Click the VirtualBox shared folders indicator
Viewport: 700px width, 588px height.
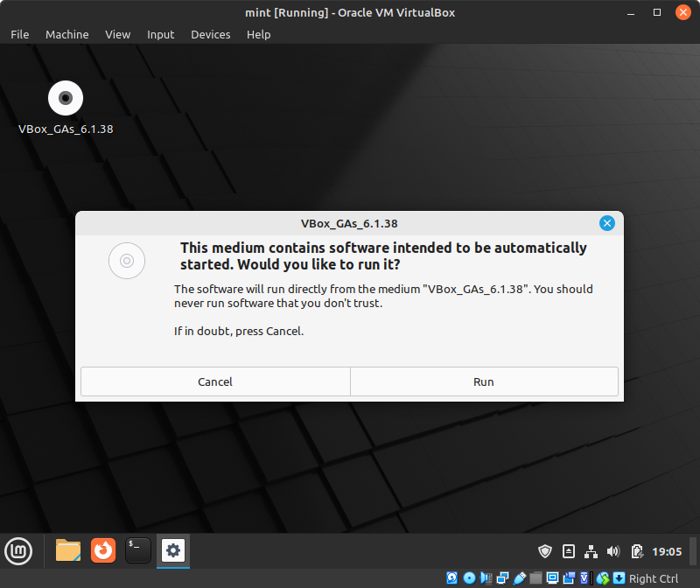click(535, 578)
